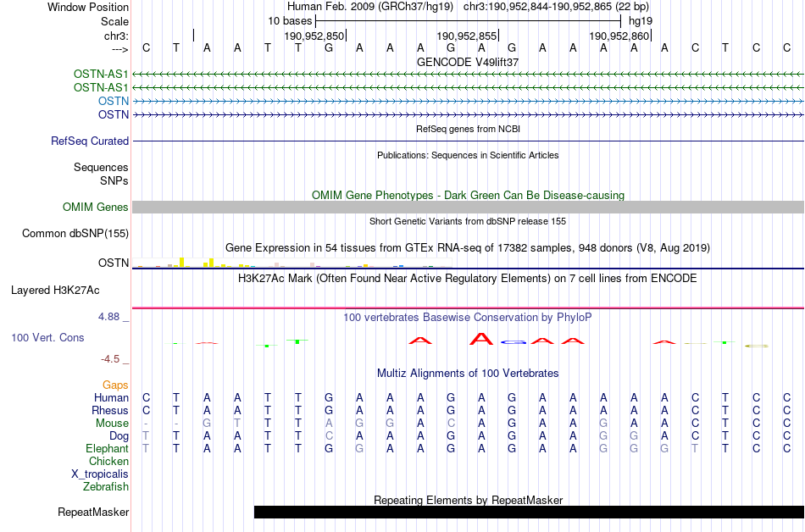The height and width of the screenshot is (532, 805).
Task: Click the hg19 label beside scale bar
Action: 641,21
